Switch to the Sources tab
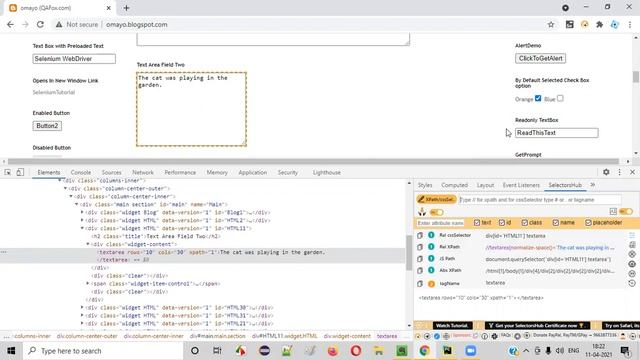Viewport: 640px width, 360px height. pyautogui.click(x=111, y=172)
